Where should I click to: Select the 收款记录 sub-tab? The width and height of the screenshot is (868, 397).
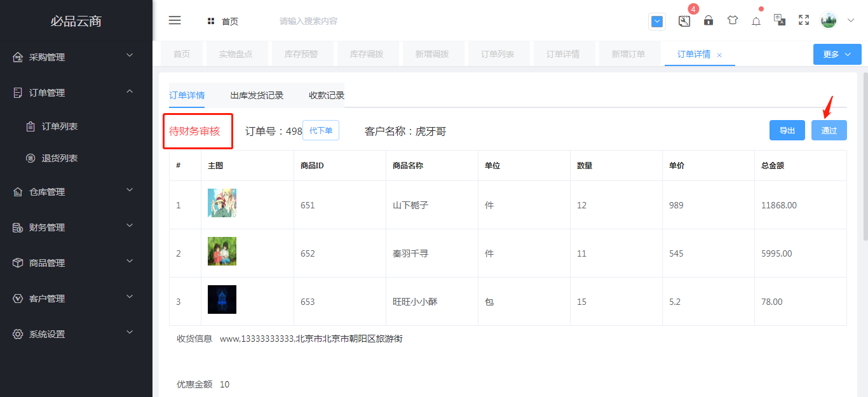327,95
